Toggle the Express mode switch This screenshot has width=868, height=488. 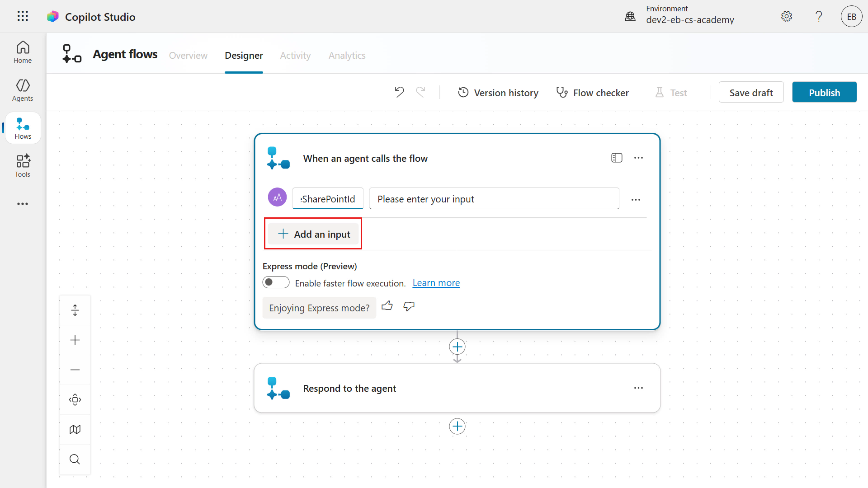click(x=276, y=282)
